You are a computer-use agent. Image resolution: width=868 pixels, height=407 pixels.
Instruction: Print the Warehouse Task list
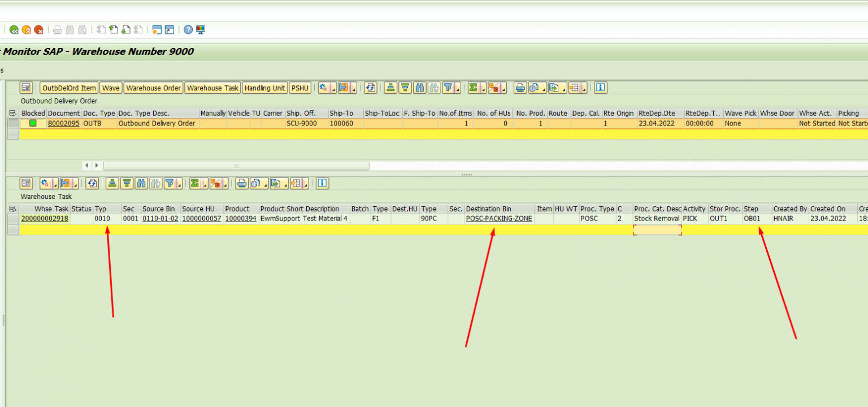point(241,183)
